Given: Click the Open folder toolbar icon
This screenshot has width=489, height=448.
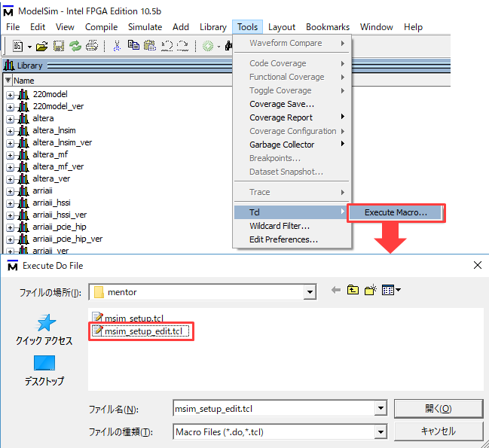Looking at the screenshot, I should pos(41,47).
